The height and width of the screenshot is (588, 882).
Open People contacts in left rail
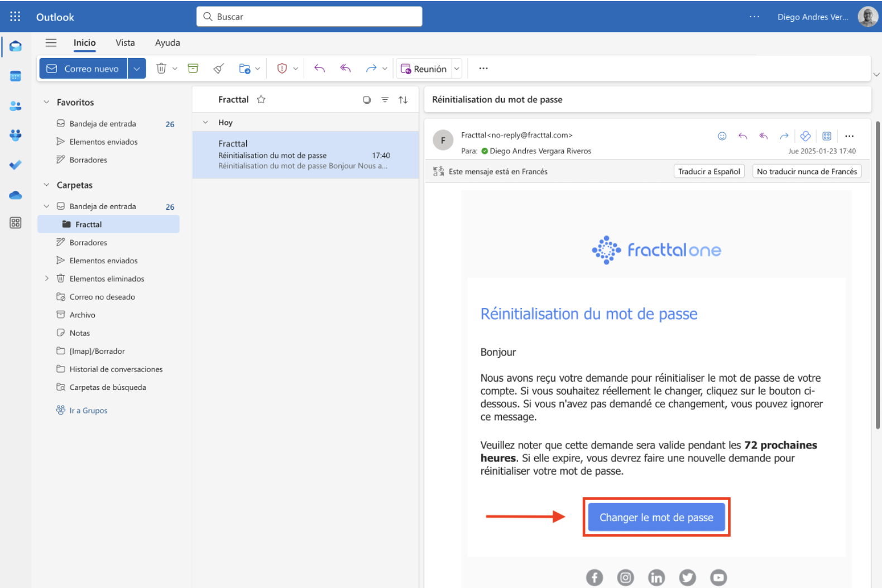(x=16, y=105)
